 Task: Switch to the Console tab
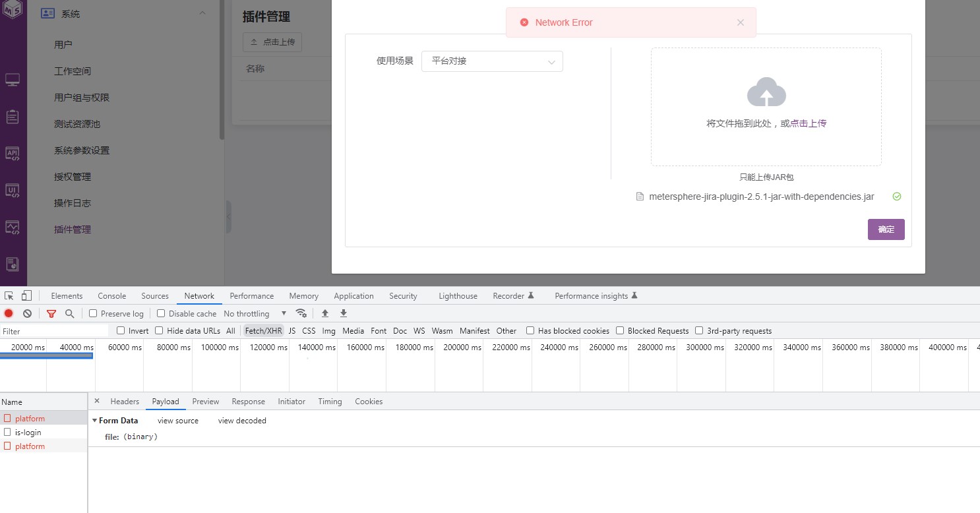point(111,295)
